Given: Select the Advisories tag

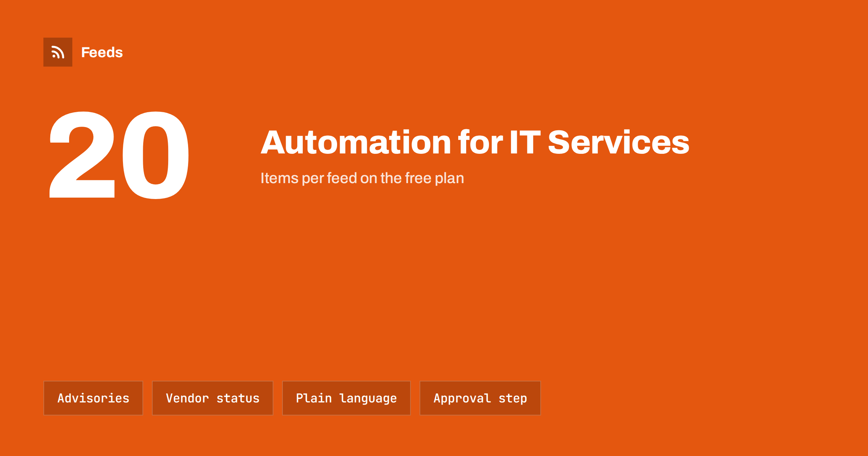Looking at the screenshot, I should coord(93,398).
